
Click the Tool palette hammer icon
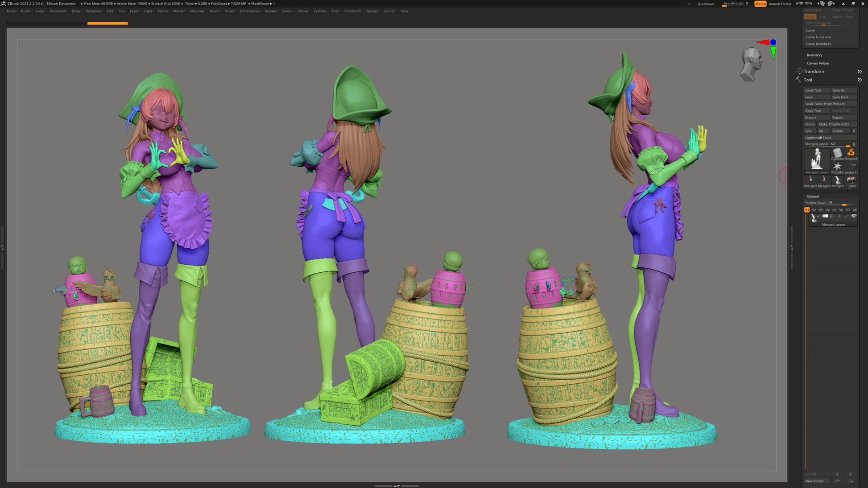coord(798,80)
